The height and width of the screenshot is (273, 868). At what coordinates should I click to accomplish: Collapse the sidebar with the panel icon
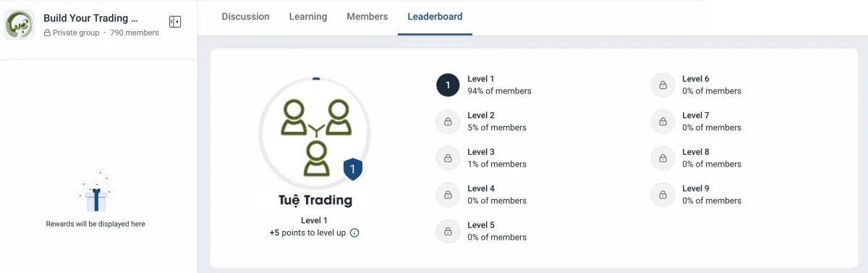[174, 22]
